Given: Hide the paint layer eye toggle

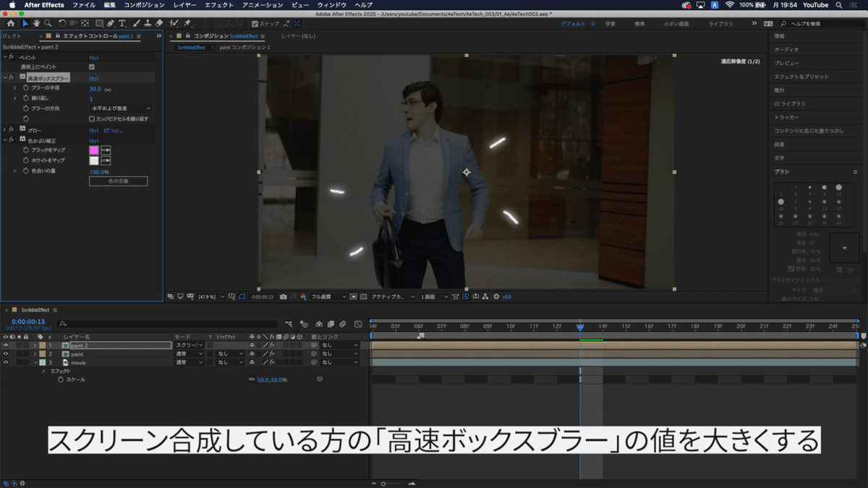Looking at the screenshot, I should point(6,354).
